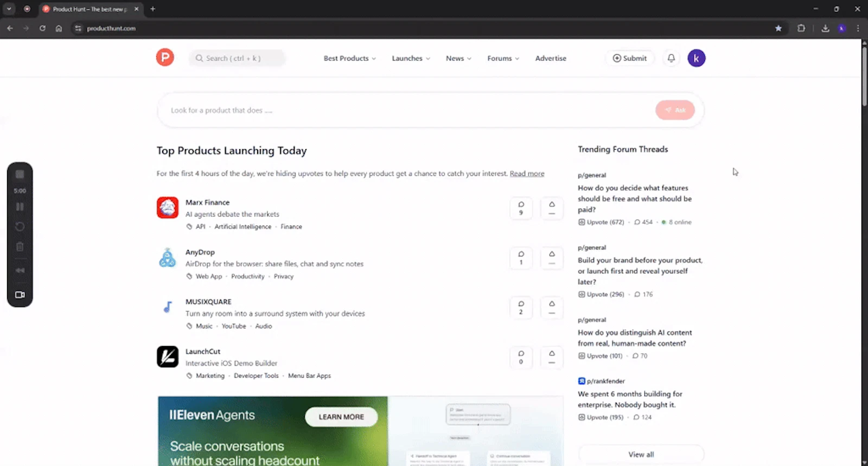Open comments for AnyDrop
868x466 pixels.
(x=521, y=258)
